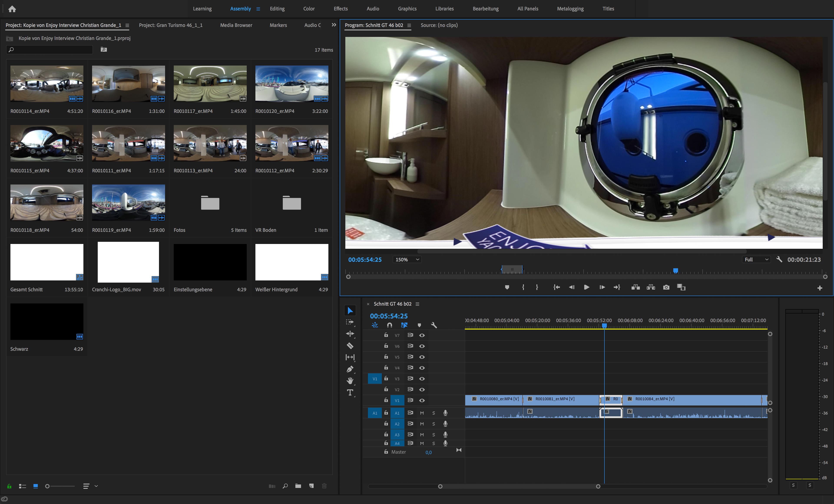Select the R0010120_er.MP4 clip thumbnail
Screen dimensions: 834x504
click(x=291, y=84)
